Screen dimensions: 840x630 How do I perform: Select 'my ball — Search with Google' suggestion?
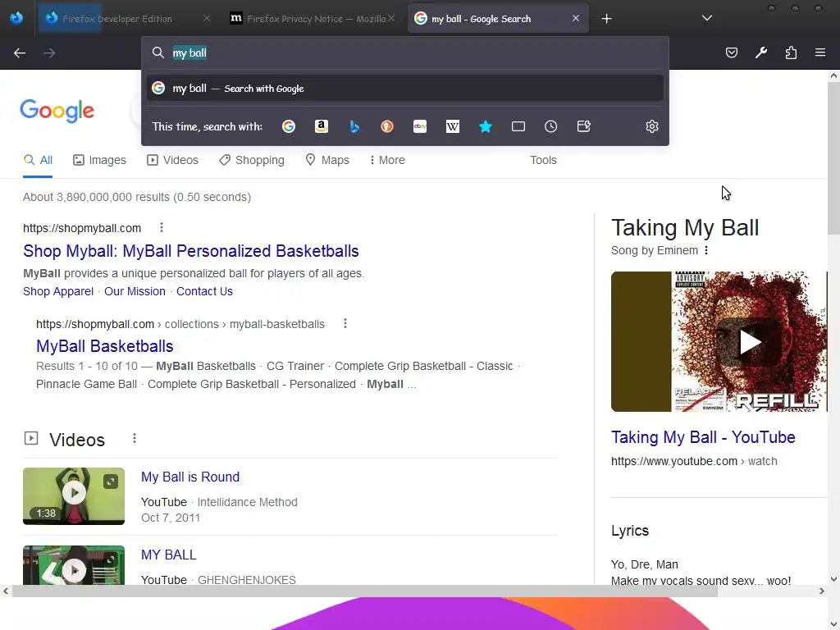(405, 89)
